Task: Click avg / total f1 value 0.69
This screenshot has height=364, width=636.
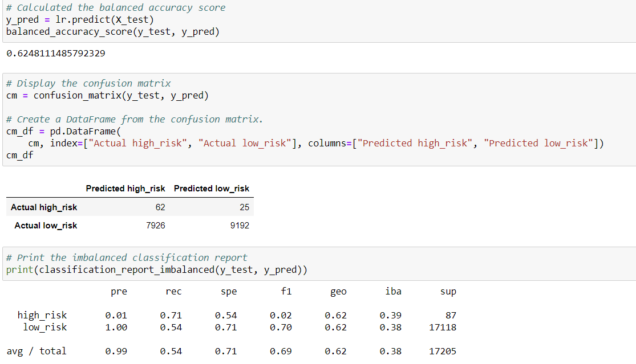Action: click(281, 351)
